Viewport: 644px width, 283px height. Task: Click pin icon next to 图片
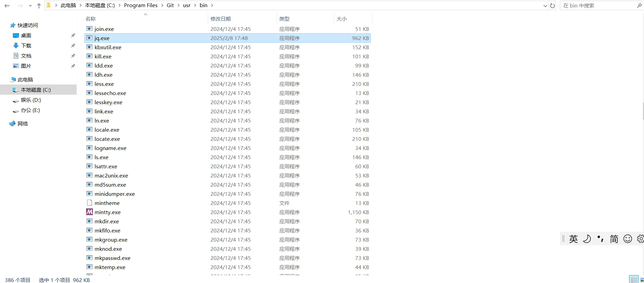click(x=73, y=66)
